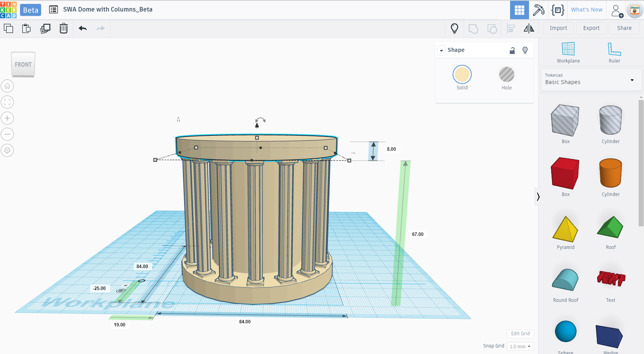Pick the navy Wedge shape

[609, 336]
